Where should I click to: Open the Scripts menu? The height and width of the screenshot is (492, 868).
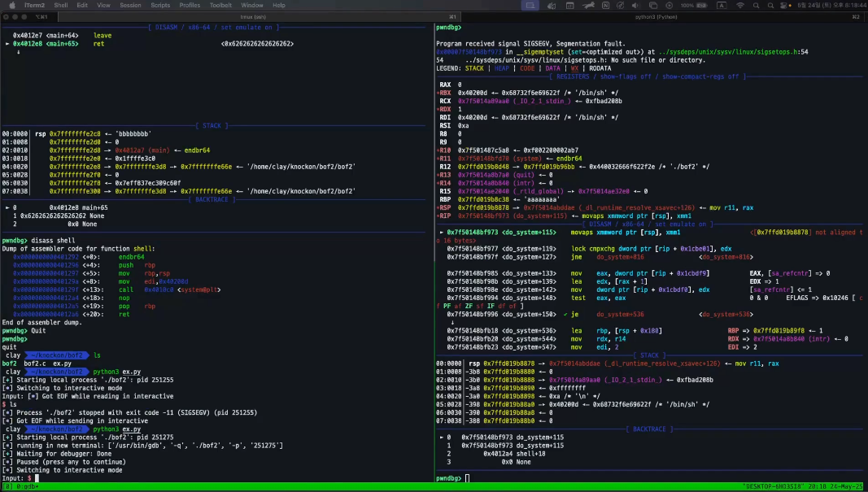161,5
